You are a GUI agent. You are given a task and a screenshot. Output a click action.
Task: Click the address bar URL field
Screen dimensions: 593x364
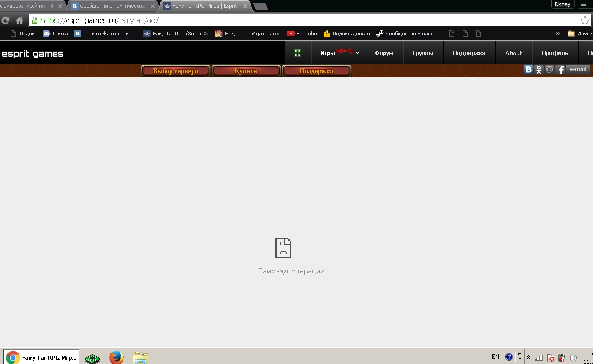307,21
